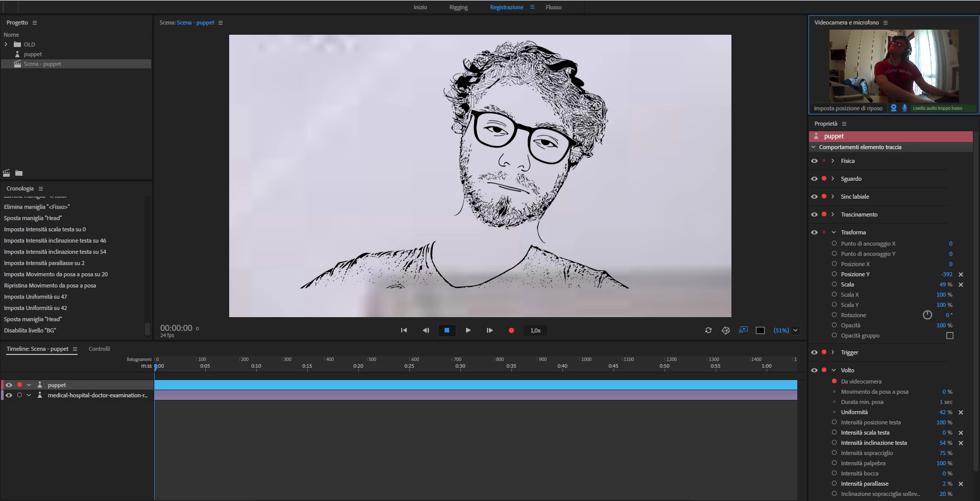Disarm Sguardo behavior record dot

click(824, 179)
